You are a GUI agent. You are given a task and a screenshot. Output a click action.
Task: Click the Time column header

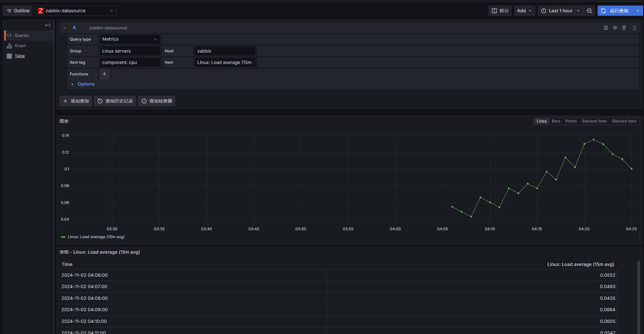[67, 264]
